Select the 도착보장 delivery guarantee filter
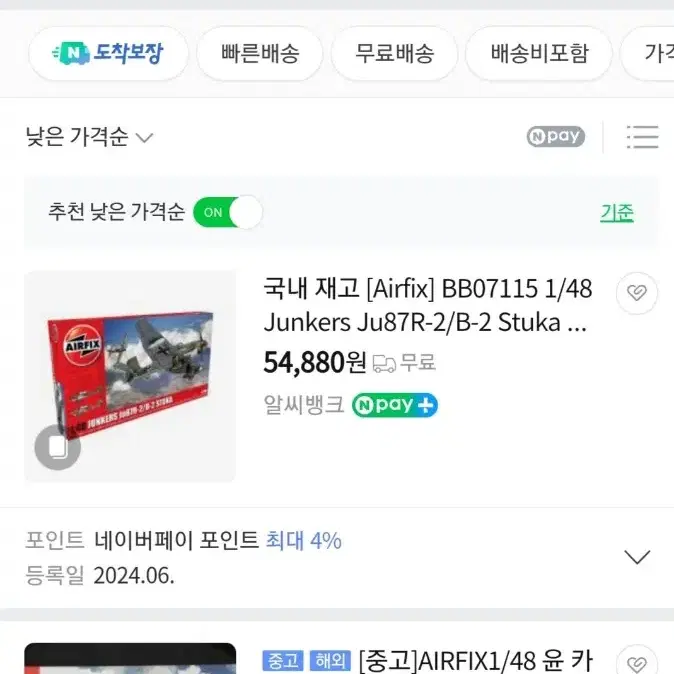674x674 pixels. click(108, 53)
